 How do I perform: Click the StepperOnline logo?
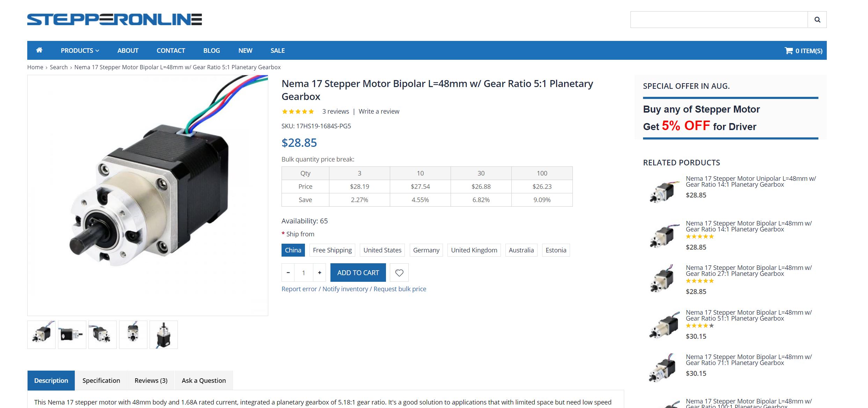coord(115,20)
